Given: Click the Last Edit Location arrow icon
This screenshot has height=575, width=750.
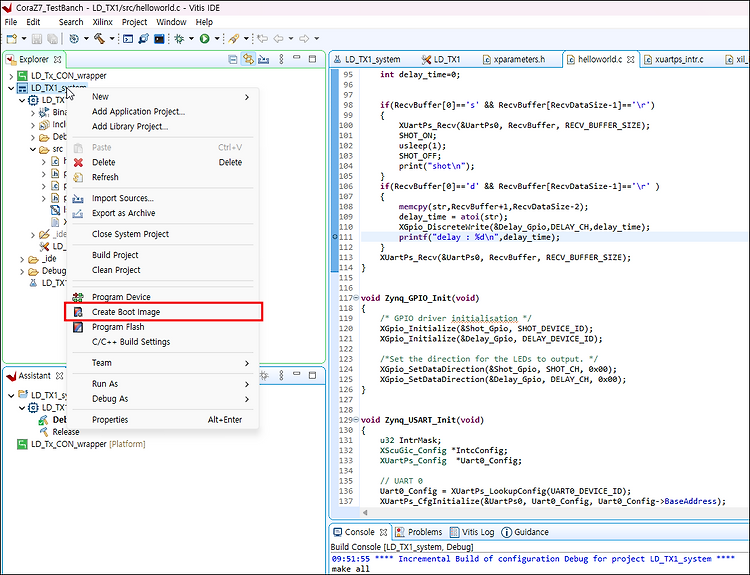Looking at the screenshot, I should [262, 39].
